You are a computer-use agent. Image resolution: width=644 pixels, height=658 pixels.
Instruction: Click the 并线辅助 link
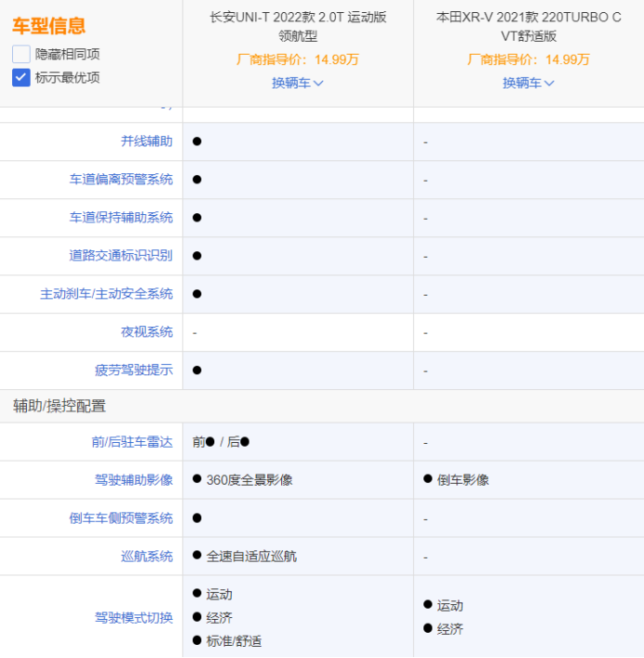point(147,141)
